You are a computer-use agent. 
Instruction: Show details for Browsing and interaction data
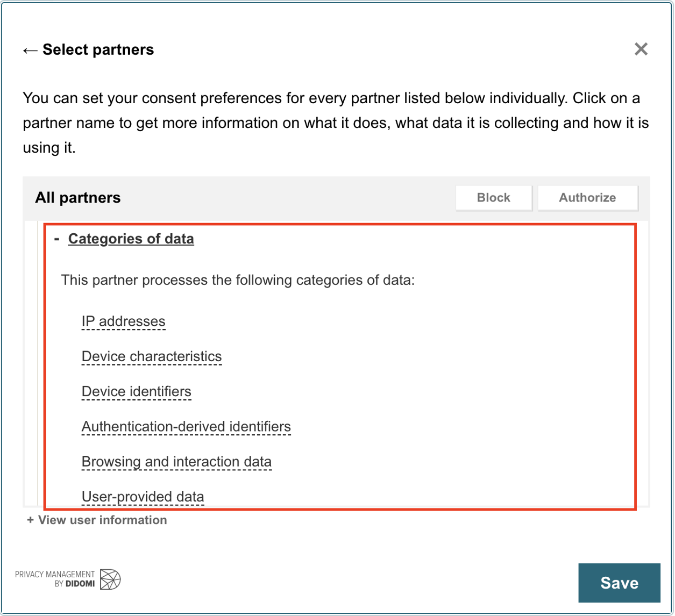(x=176, y=462)
